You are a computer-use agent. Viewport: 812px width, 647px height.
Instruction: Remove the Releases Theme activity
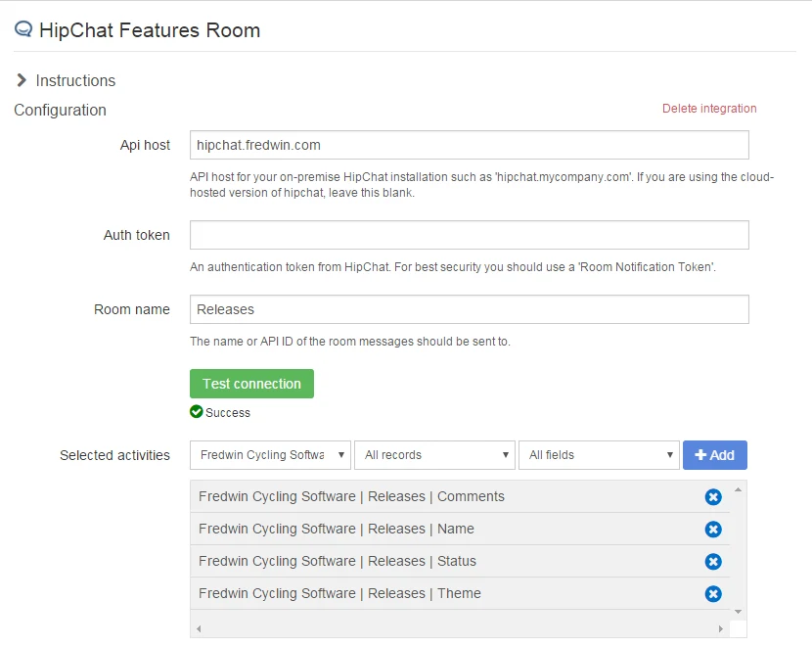pyautogui.click(x=713, y=594)
